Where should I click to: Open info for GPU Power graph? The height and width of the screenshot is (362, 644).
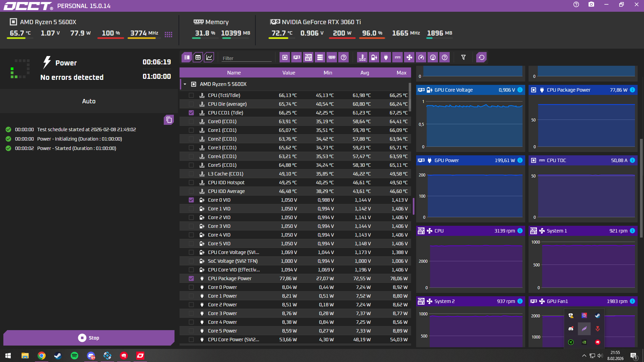520,160
